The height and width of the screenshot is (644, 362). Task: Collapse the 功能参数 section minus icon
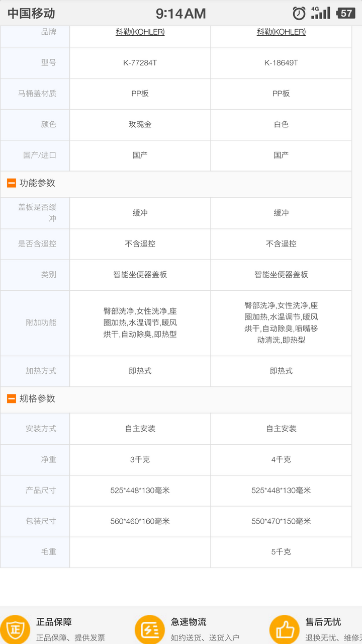(x=12, y=183)
